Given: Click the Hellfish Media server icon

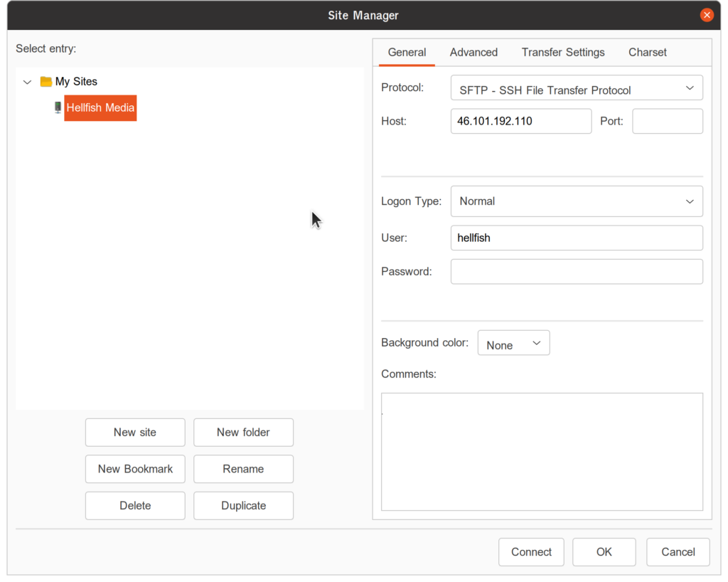Looking at the screenshot, I should [58, 107].
